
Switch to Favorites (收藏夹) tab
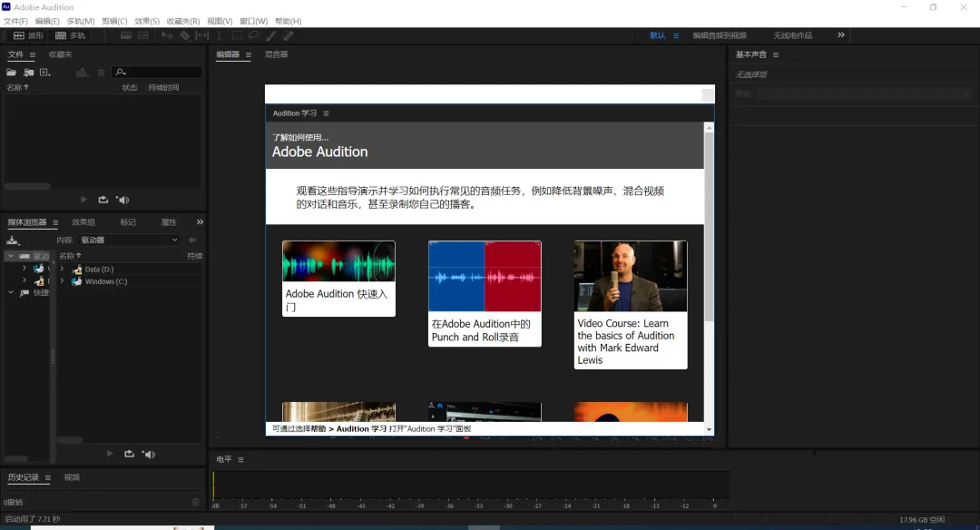click(x=61, y=54)
